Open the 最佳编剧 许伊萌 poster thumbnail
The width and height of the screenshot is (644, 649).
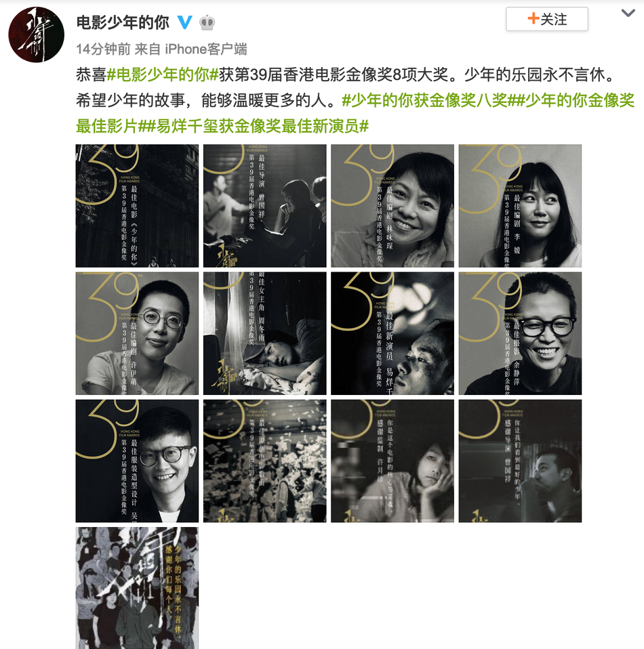point(137,333)
